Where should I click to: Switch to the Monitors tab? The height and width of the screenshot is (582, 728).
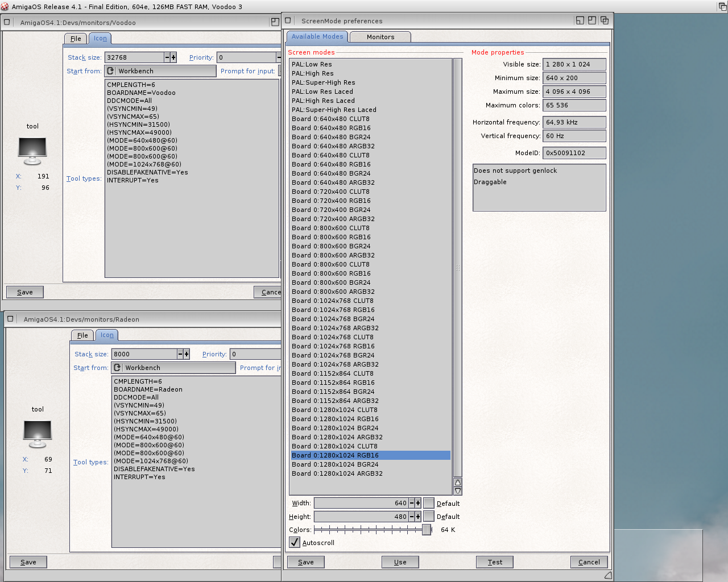click(x=380, y=37)
